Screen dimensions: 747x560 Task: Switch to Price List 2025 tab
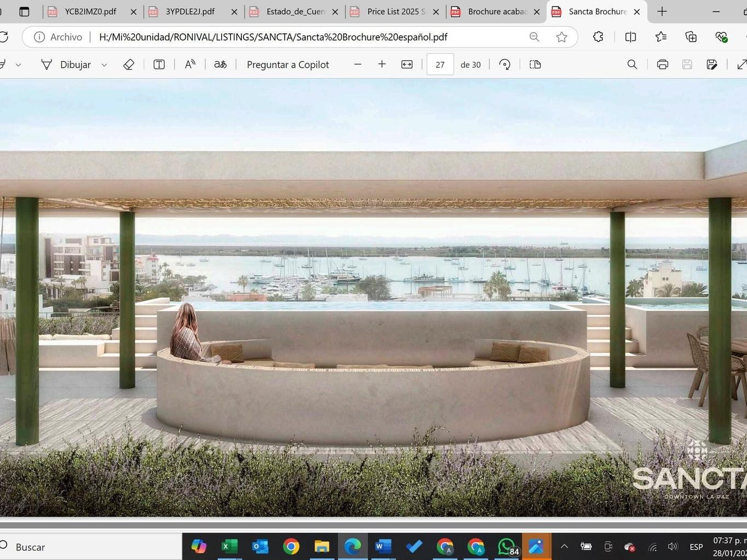click(395, 11)
